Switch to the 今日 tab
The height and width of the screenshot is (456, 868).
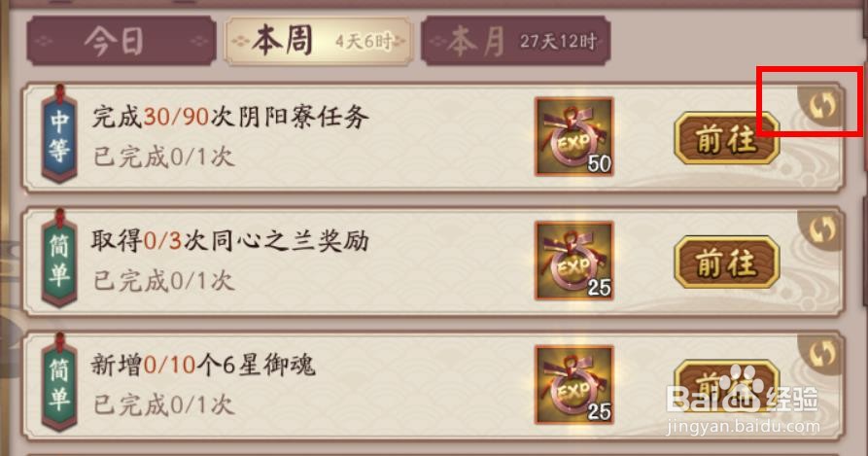[x=122, y=41]
